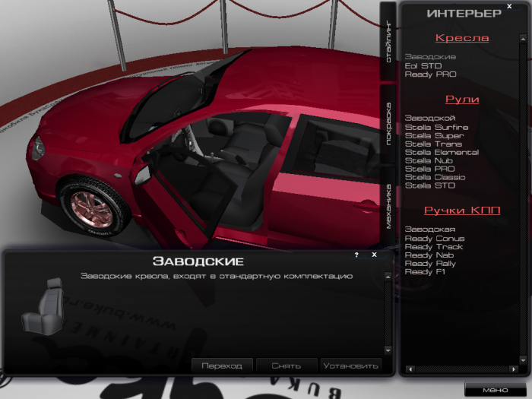Viewport: 532px width, 399px height.
Task: Click the question mark help icon
Action: pyautogui.click(x=356, y=255)
